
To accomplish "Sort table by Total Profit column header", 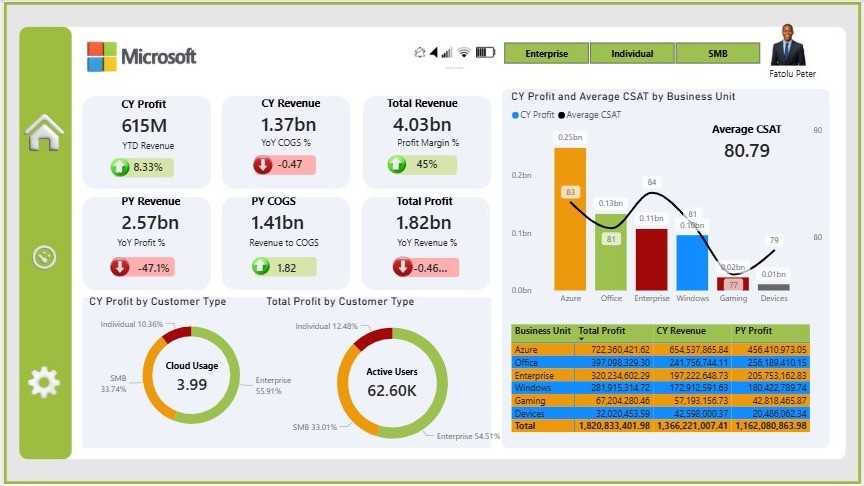I will pyautogui.click(x=602, y=331).
